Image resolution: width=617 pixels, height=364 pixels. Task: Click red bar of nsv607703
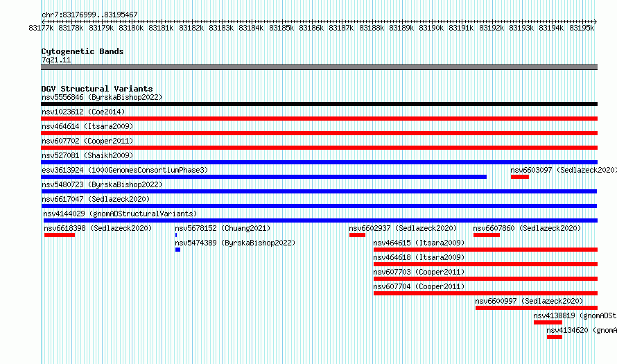(485, 279)
